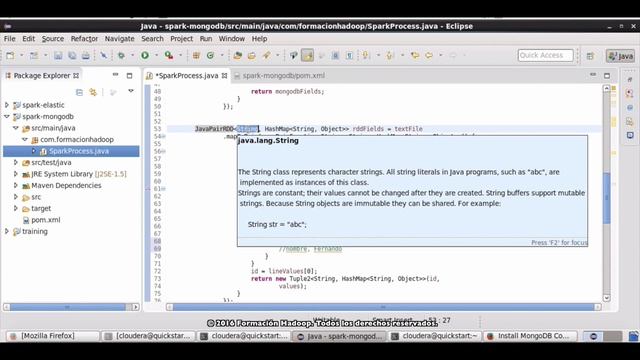Maximize the Package Explorer view
This screenshot has height=360, width=640.
coord(129,76)
